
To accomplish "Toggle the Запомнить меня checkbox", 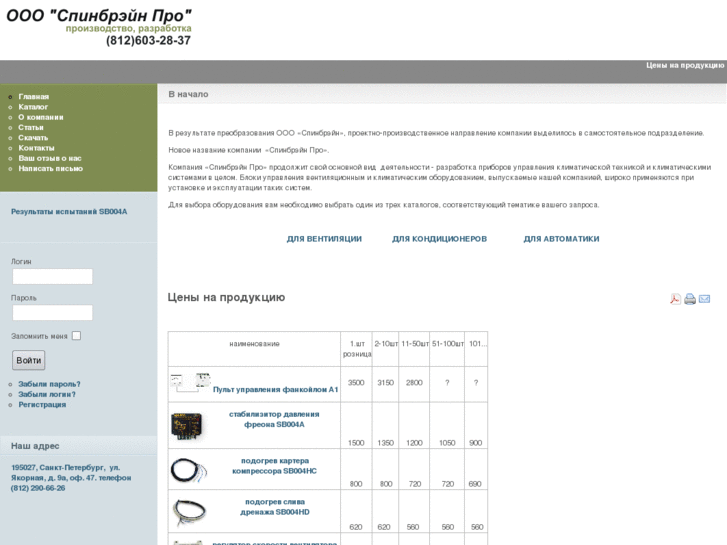I will click(x=77, y=335).
